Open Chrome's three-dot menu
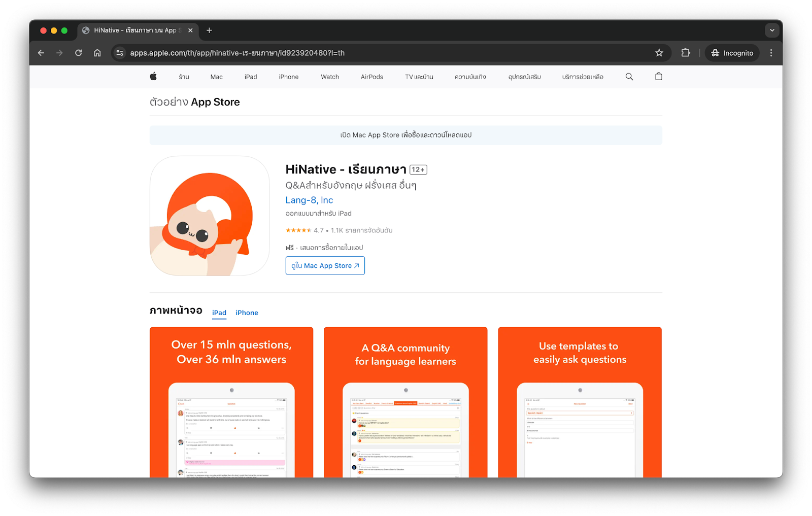Screen dimensions: 812x516 pyautogui.click(x=771, y=53)
